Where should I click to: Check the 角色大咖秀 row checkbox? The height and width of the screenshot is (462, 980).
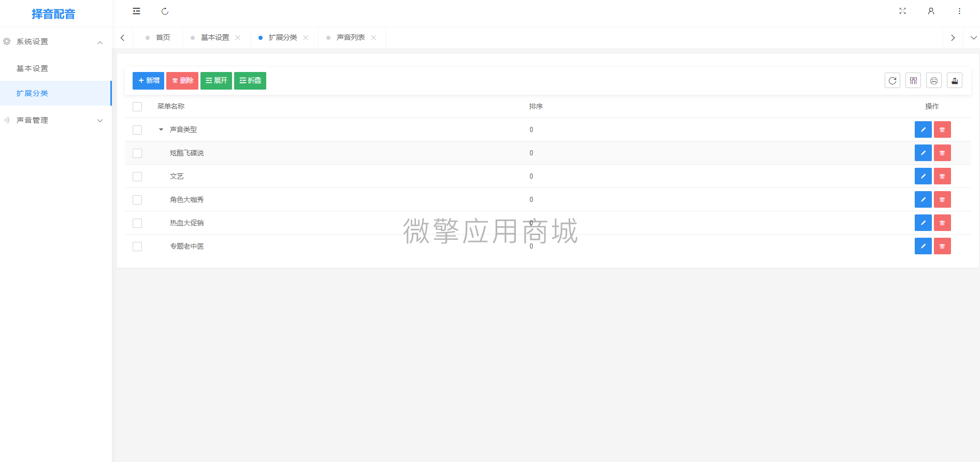pos(137,200)
